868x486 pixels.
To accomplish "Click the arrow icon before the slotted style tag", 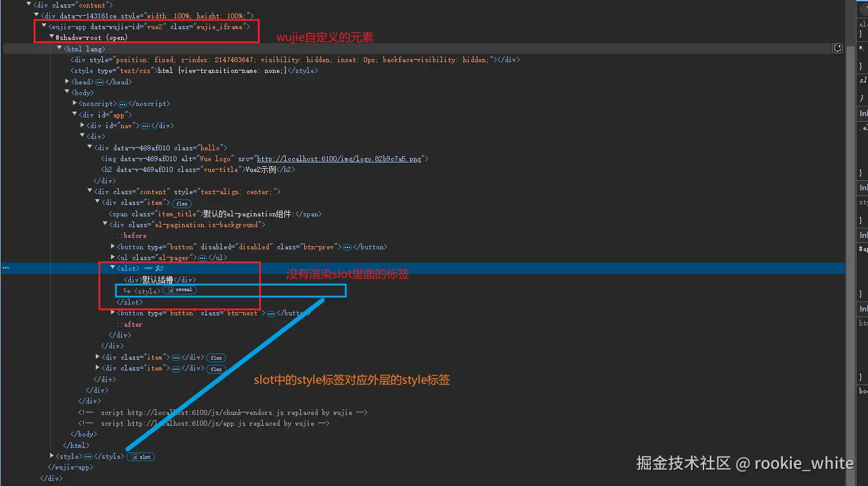I will (x=127, y=291).
